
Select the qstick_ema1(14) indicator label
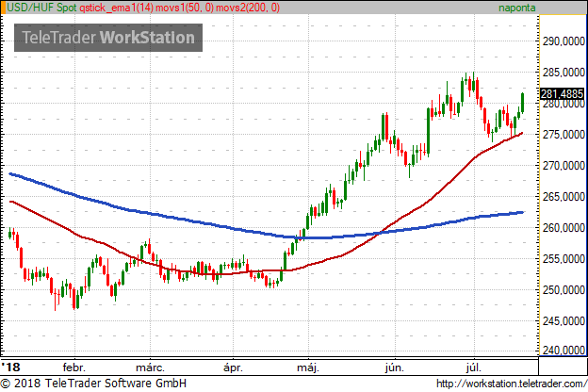(116, 8)
